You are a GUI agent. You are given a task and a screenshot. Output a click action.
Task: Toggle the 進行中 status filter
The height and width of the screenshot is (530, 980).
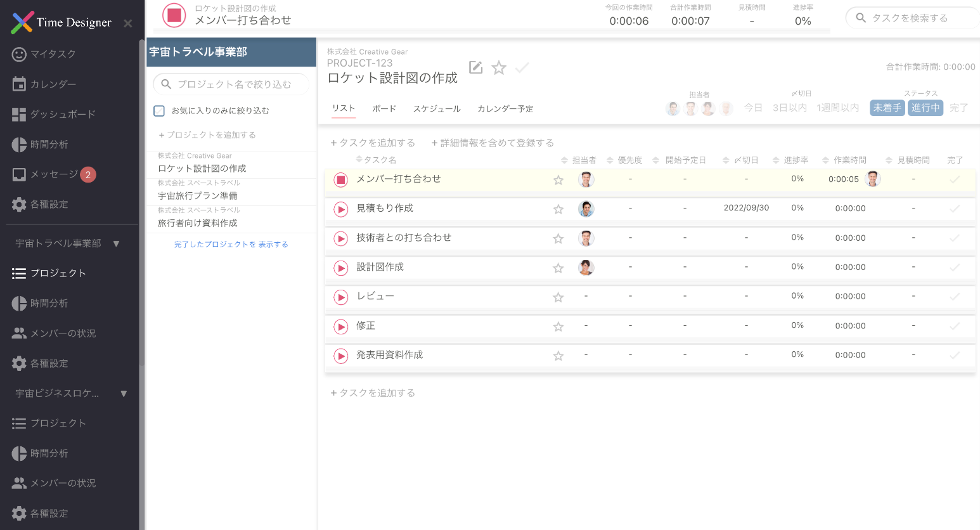(x=925, y=108)
